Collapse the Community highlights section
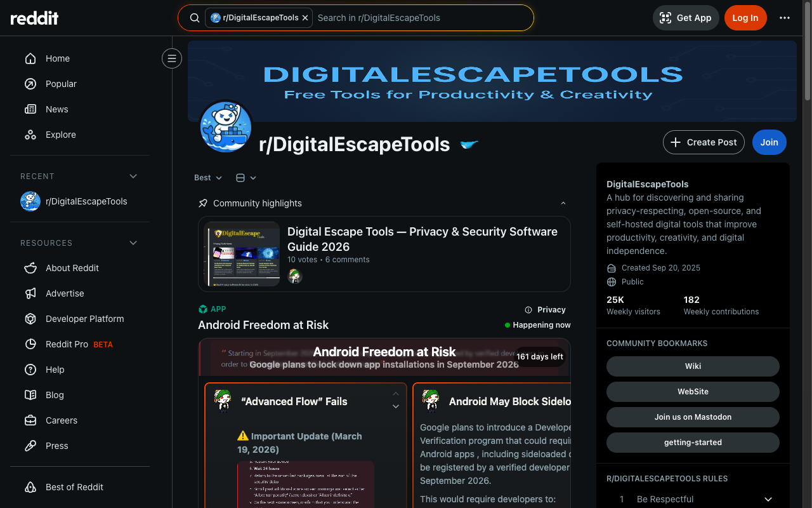The image size is (812, 508). pos(563,203)
